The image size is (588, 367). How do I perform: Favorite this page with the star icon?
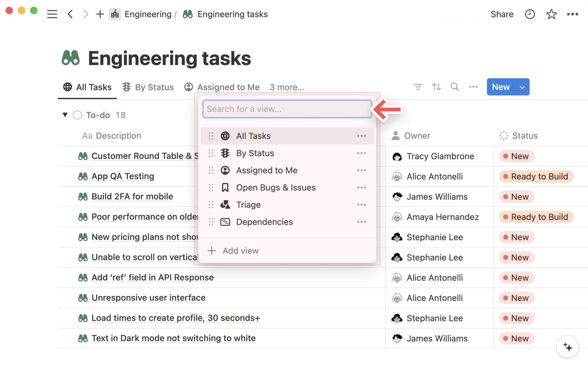(x=551, y=14)
